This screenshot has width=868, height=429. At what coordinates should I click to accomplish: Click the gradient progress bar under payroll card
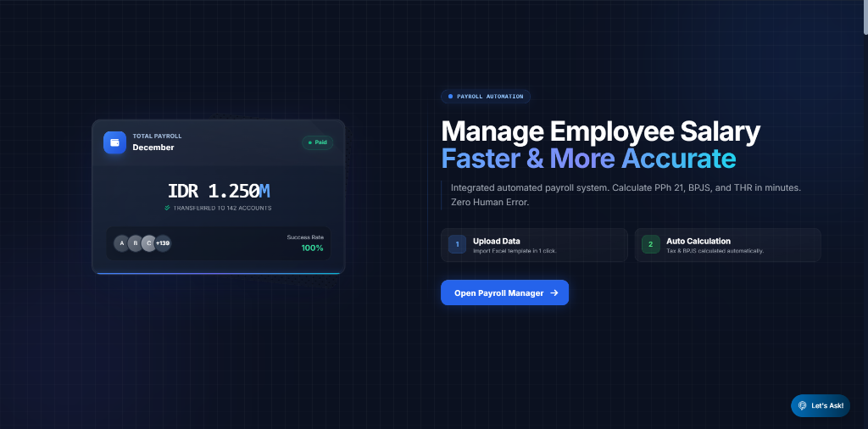point(219,273)
